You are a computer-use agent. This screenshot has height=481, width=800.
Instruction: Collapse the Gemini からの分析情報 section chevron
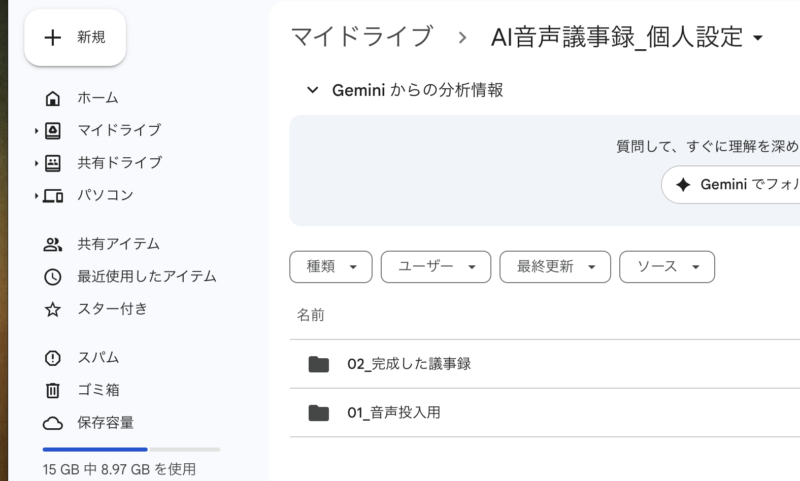point(312,90)
